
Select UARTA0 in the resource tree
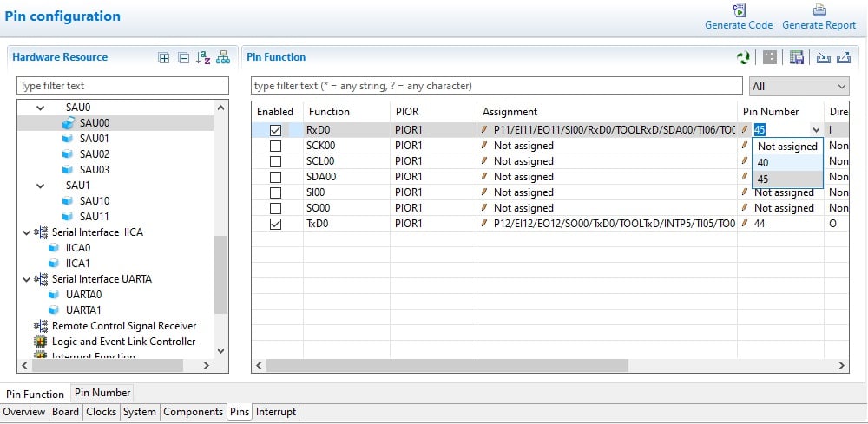[x=83, y=295]
